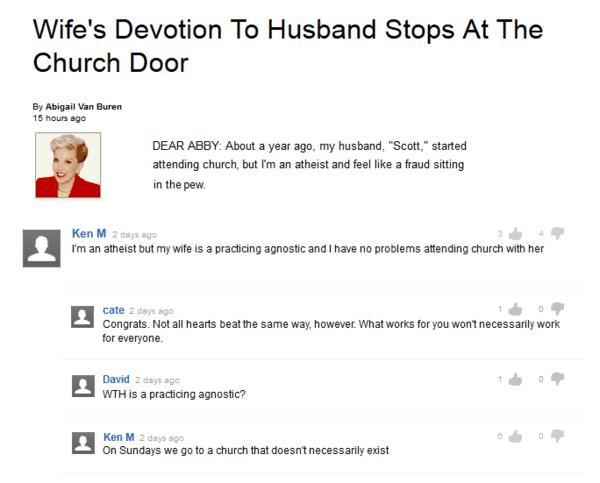
Task: Open Abigail Van Buren's author photo
Action: click(68, 166)
